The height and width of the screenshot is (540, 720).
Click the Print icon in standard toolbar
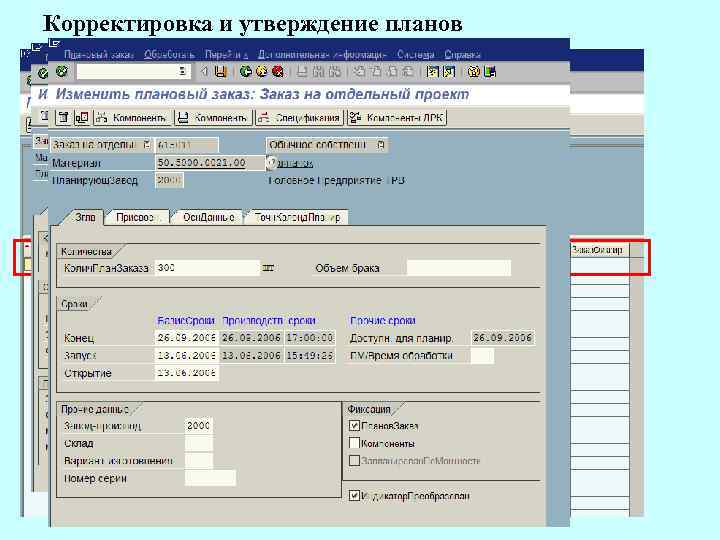tap(302, 72)
